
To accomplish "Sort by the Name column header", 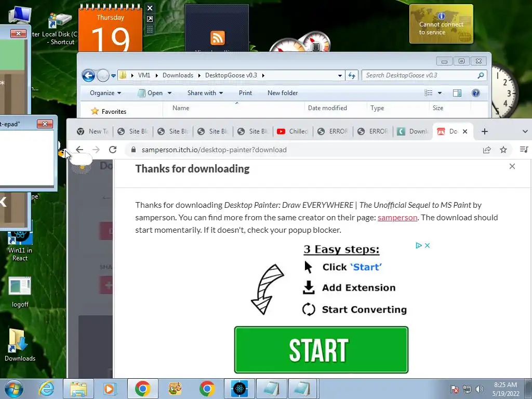I will click(x=180, y=108).
